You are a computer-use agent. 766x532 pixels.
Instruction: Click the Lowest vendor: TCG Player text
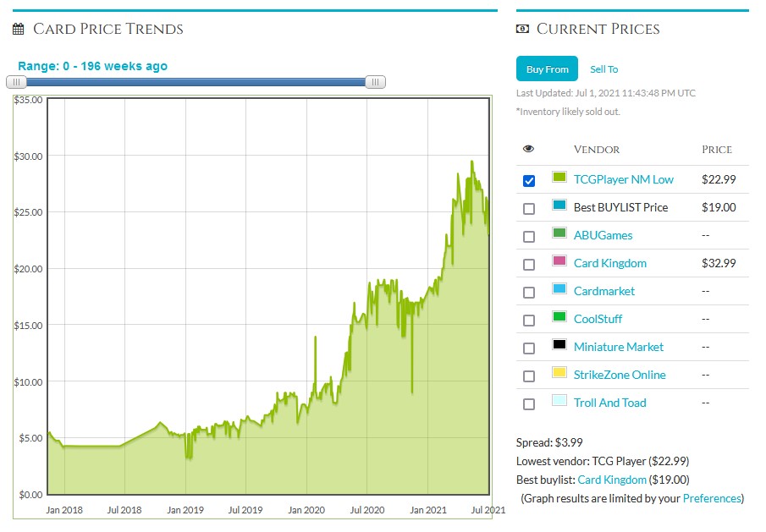pyautogui.click(x=603, y=461)
